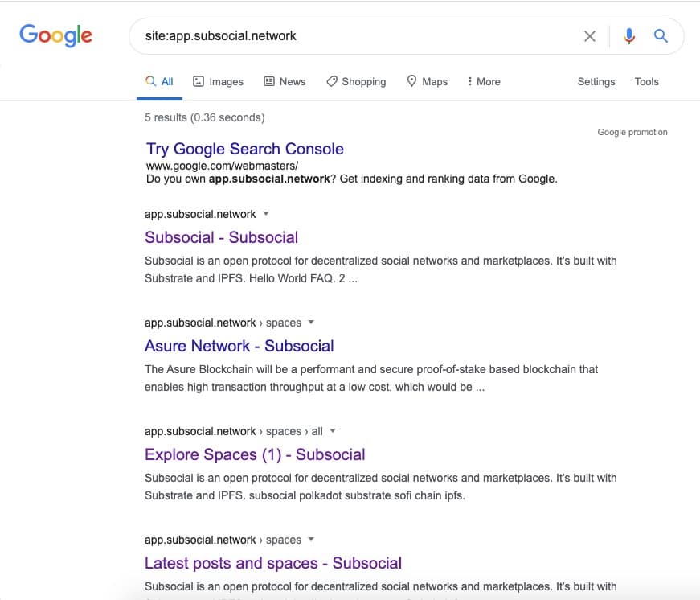Switch to the Images tab

(x=218, y=82)
